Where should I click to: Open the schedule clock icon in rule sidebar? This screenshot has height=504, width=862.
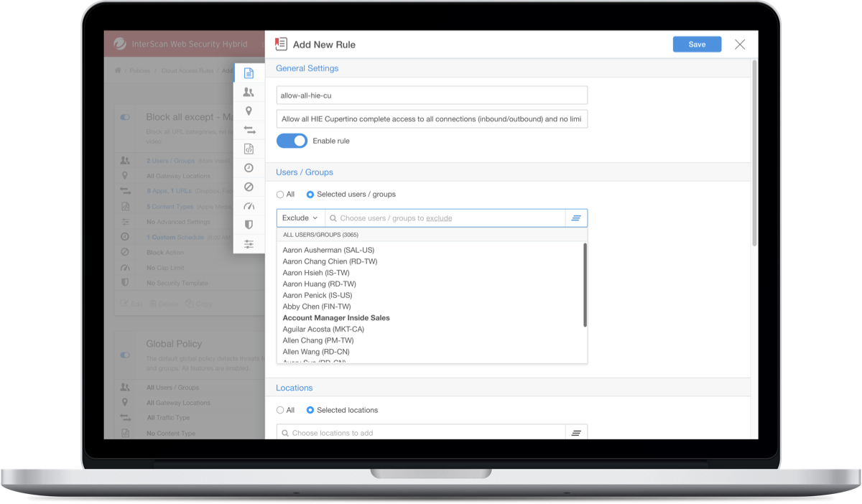coord(249,168)
